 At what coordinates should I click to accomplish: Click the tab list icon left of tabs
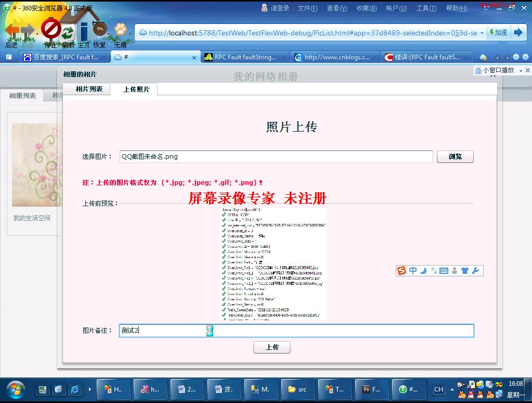click(9, 57)
